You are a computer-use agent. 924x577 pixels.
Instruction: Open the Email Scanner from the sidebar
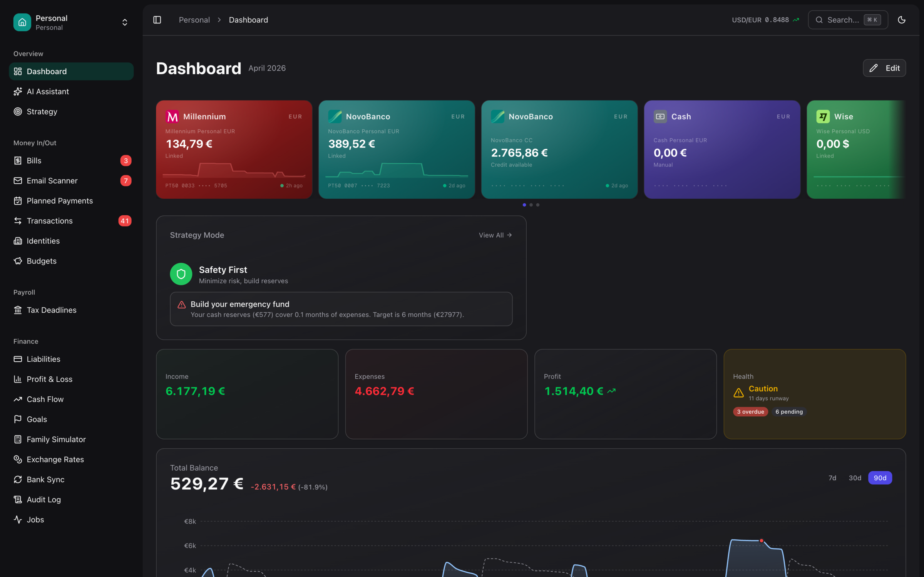pyautogui.click(x=52, y=181)
